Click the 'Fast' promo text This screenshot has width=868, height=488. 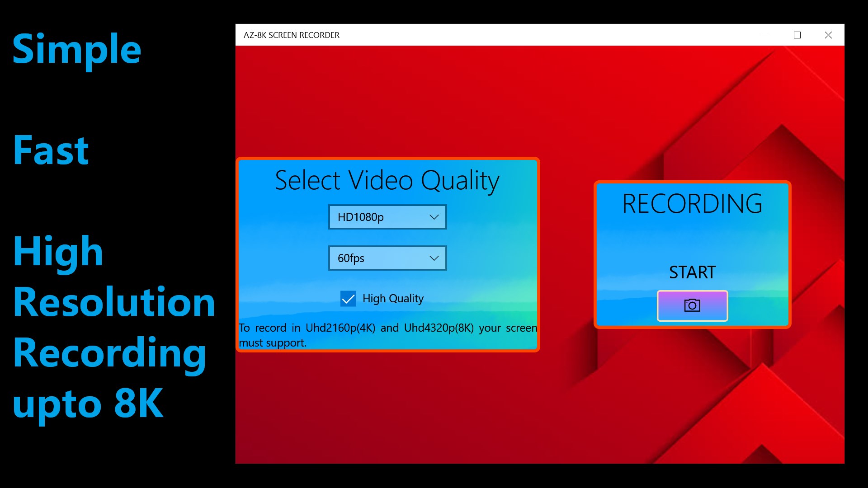tap(51, 150)
